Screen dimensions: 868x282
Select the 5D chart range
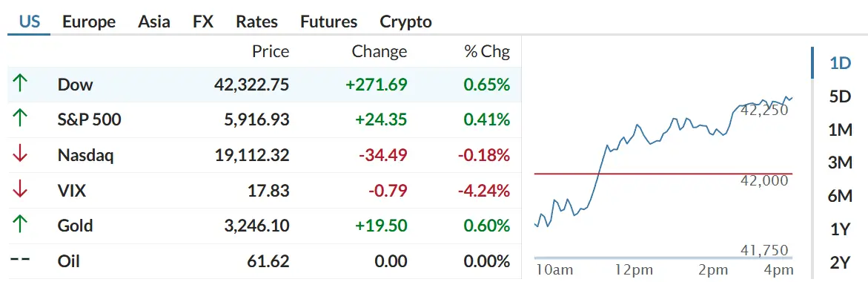840,96
